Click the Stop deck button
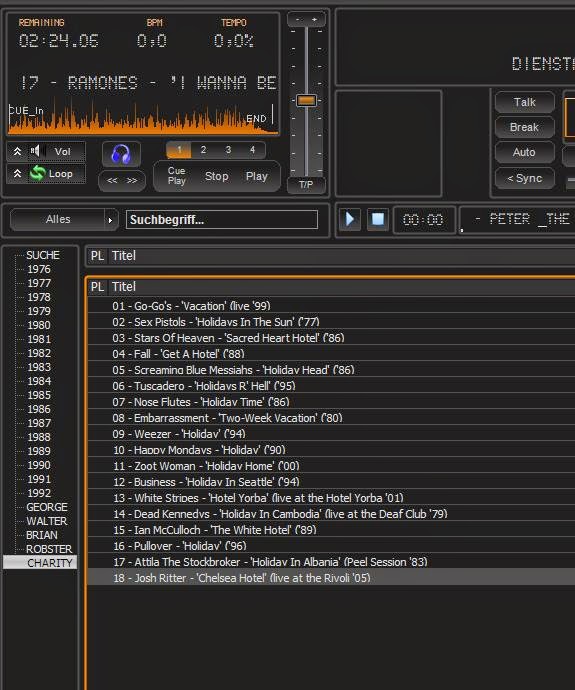The image size is (575, 690). coord(216,176)
